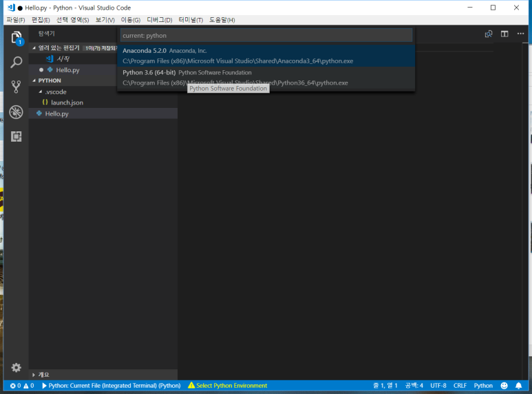Image resolution: width=532 pixels, height=394 pixels.
Task: Open the Search view icon
Action: pos(17,62)
